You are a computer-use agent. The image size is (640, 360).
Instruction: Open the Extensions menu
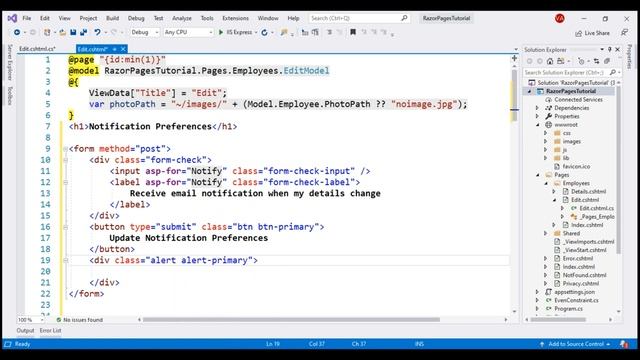(x=235, y=18)
